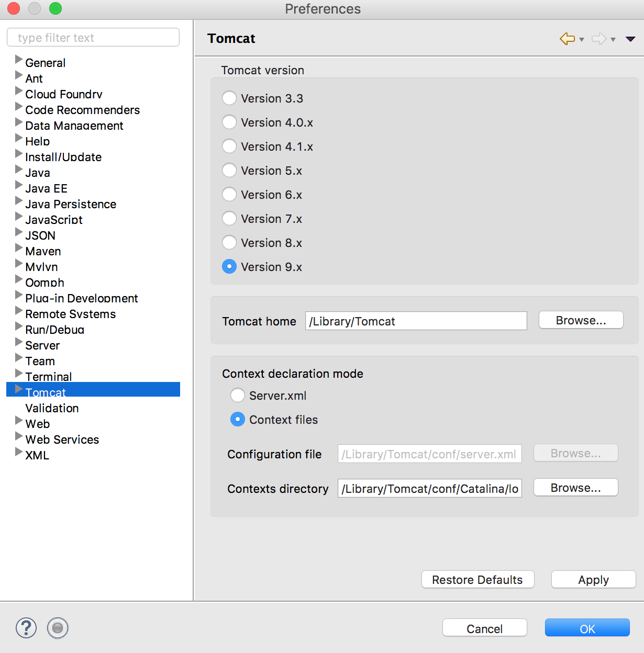Open the Mylyn preferences
The height and width of the screenshot is (653, 644).
coord(41,267)
